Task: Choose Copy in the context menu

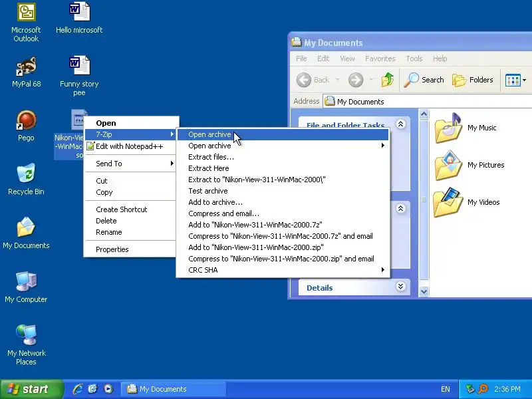Action: (130, 192)
